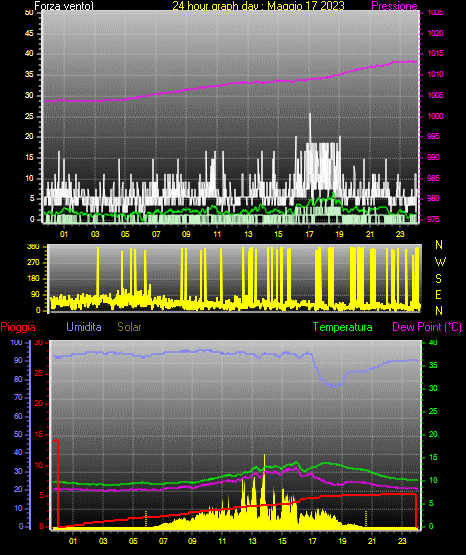Click hour 23 on bottom graph axis
466x555 pixels.
pyautogui.click(x=402, y=541)
